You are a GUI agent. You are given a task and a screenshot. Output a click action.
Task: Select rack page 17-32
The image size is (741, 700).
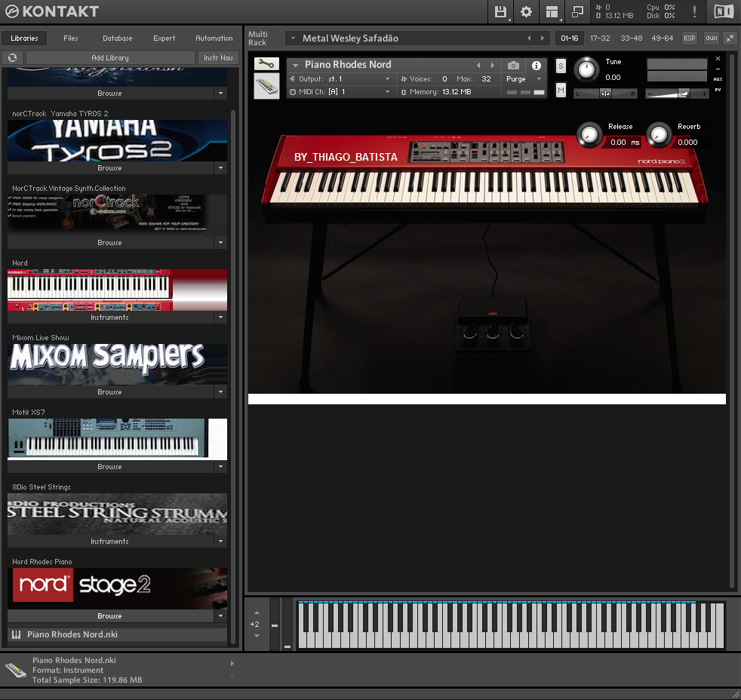coord(600,38)
